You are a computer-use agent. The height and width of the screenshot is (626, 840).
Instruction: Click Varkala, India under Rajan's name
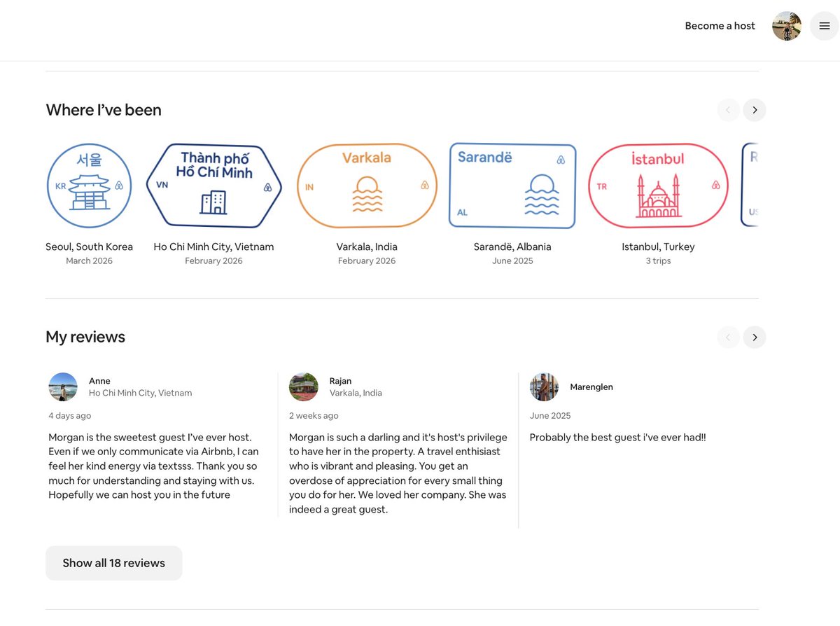[356, 393]
